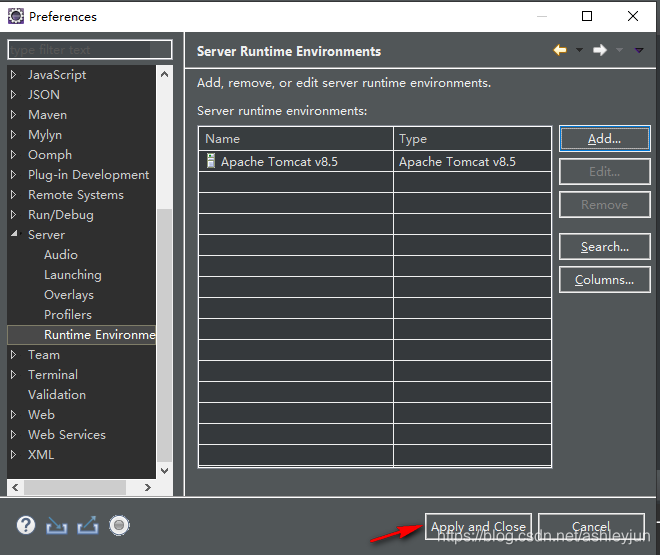This screenshot has height=555, width=660.
Task: Click the Edit... button
Action: [604, 172]
